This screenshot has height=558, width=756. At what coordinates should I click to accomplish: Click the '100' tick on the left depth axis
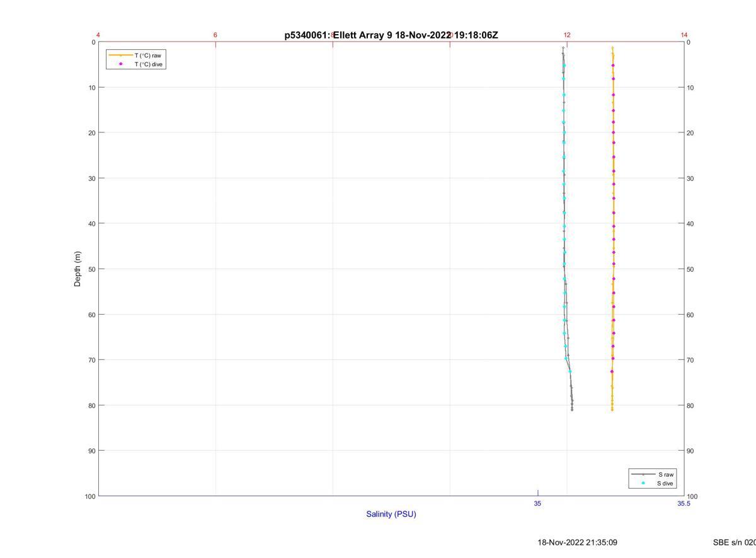click(x=89, y=496)
